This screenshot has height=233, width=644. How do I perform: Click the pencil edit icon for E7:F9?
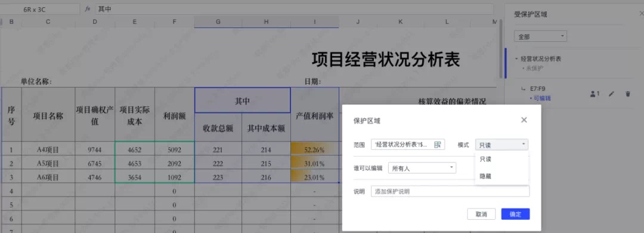[x=611, y=94]
